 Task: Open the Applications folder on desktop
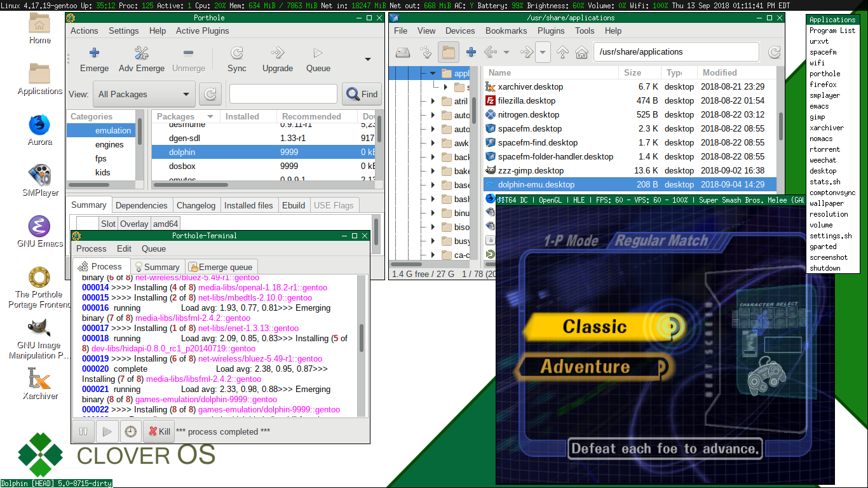click(x=40, y=74)
